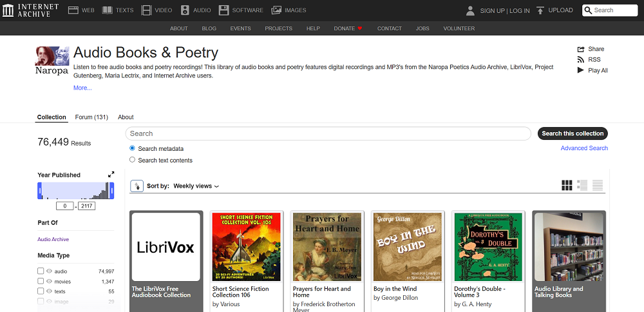Hide movies results with eye icon
The width and height of the screenshot is (644, 312).
(x=49, y=281)
